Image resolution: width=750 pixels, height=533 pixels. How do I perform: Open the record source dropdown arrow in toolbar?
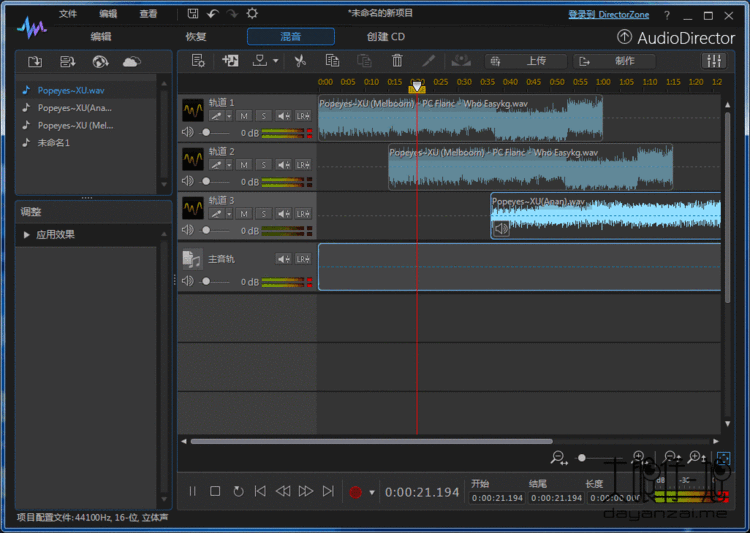[276, 61]
